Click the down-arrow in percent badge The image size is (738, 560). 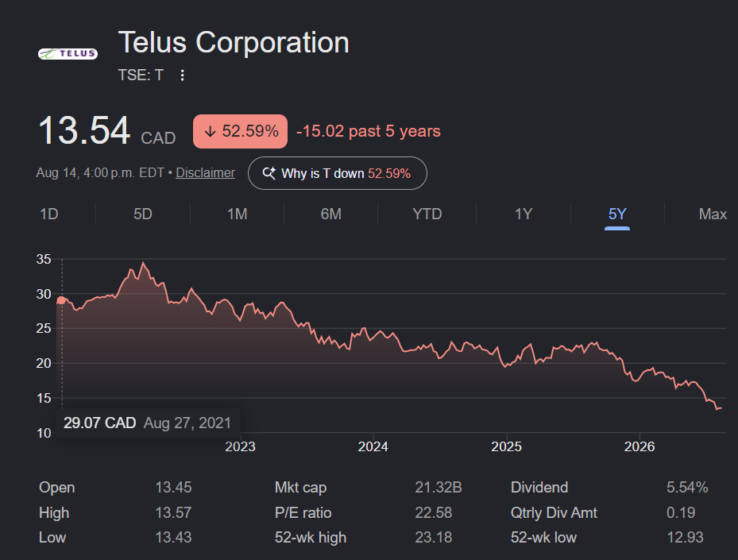tap(210, 131)
